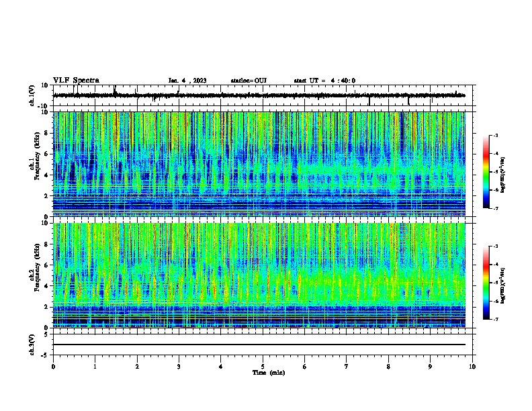Click the "ch.1(V)" waveform axis label

[x=32, y=95]
